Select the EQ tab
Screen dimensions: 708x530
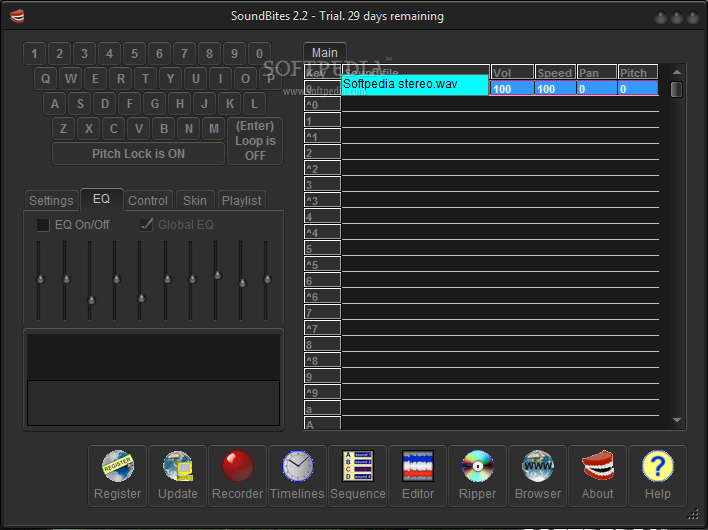(102, 199)
